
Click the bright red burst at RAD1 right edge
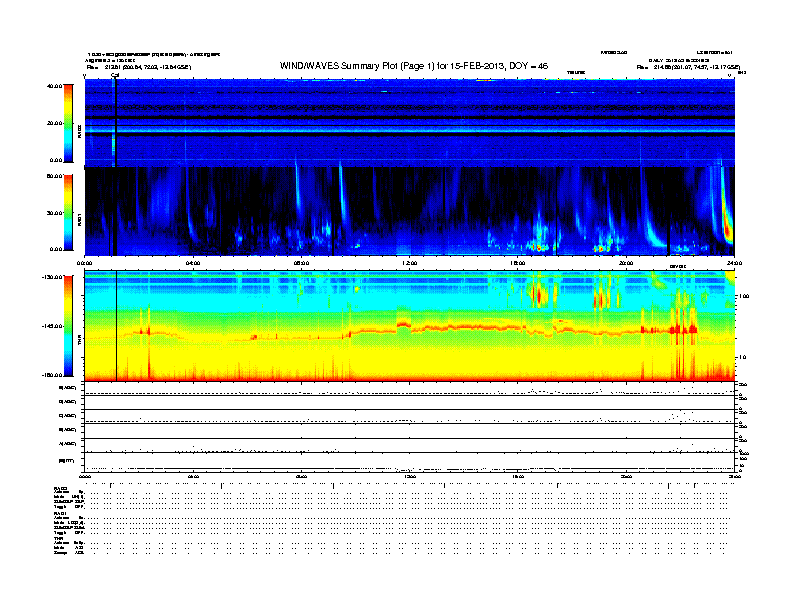click(x=728, y=226)
